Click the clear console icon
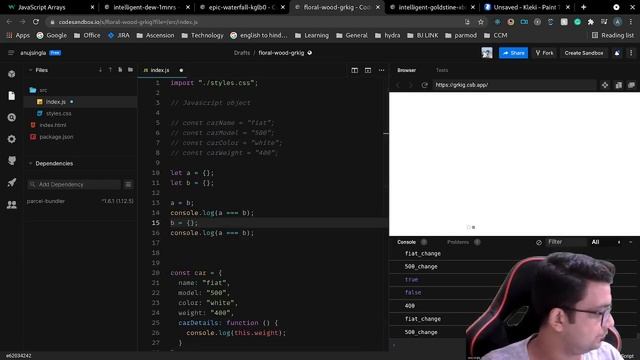The image size is (640, 360). 539,242
